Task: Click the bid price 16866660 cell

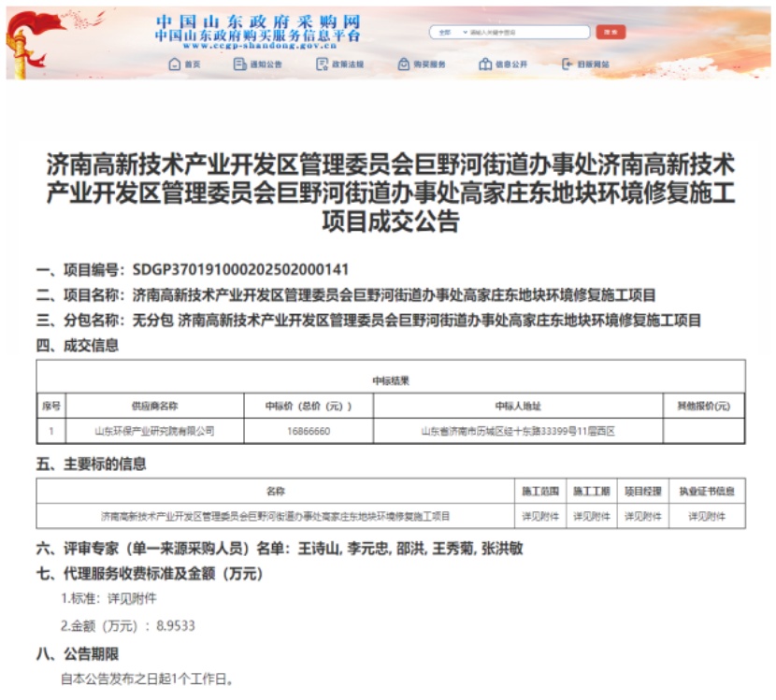Action: 309,431
